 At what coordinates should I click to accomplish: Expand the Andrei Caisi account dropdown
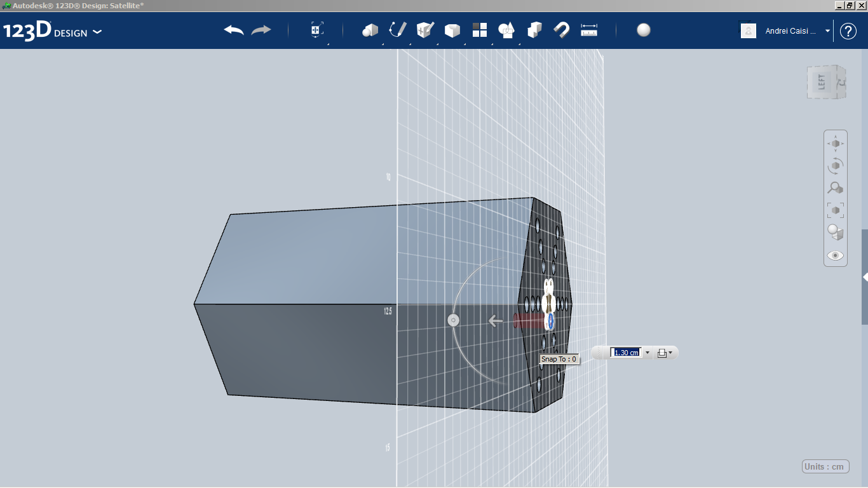(x=827, y=31)
